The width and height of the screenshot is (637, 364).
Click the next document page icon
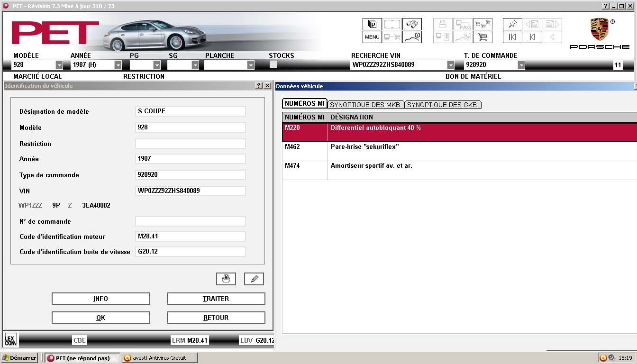[x=552, y=24]
